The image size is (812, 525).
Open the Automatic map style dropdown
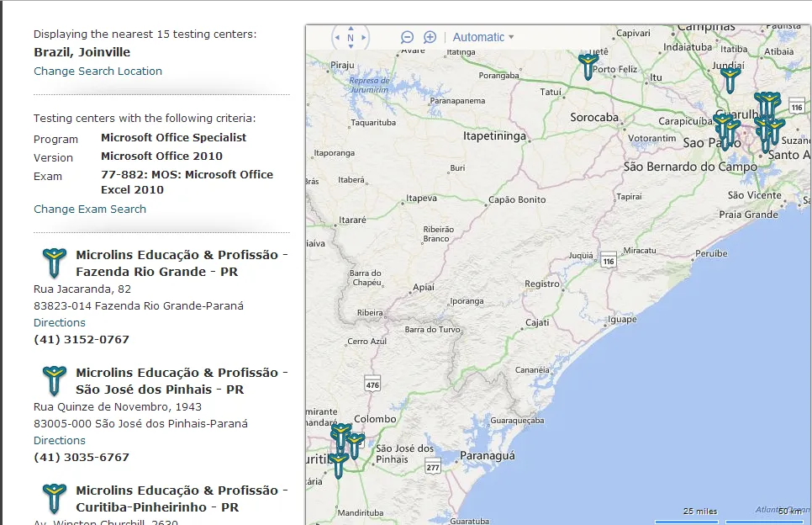(483, 37)
